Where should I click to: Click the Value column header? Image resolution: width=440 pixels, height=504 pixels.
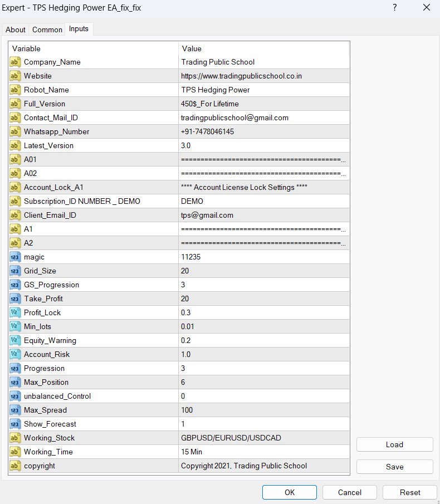point(263,48)
